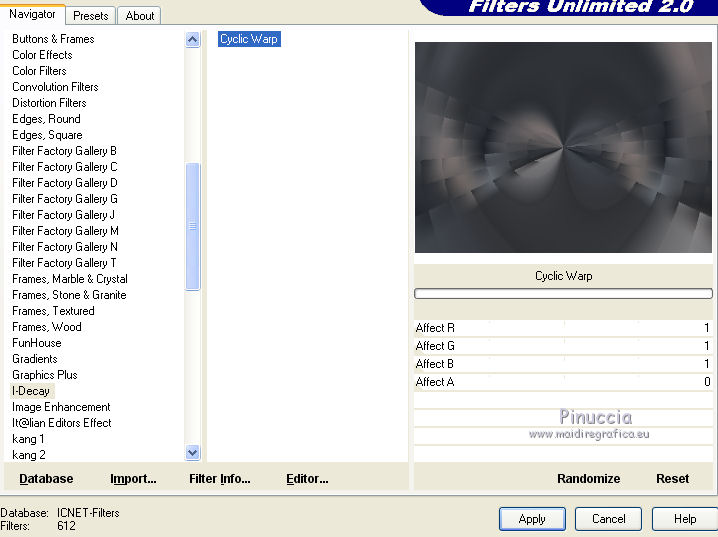Screen dimensions: 718x537
Task: Click the category list scroll up arrow
Action: point(192,40)
